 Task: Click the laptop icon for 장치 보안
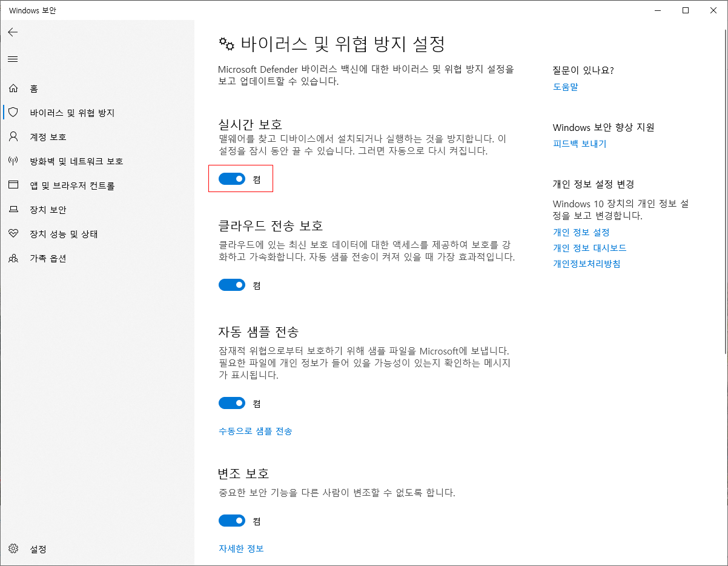13,210
